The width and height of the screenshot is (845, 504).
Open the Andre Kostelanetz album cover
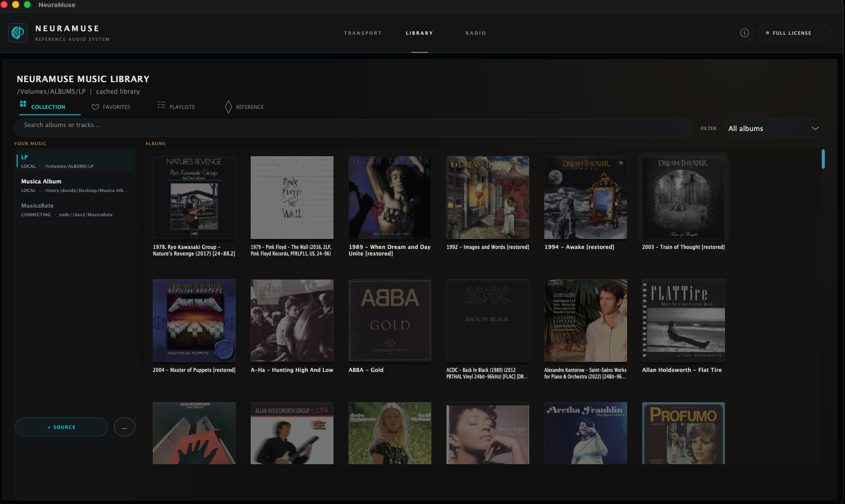pos(390,433)
